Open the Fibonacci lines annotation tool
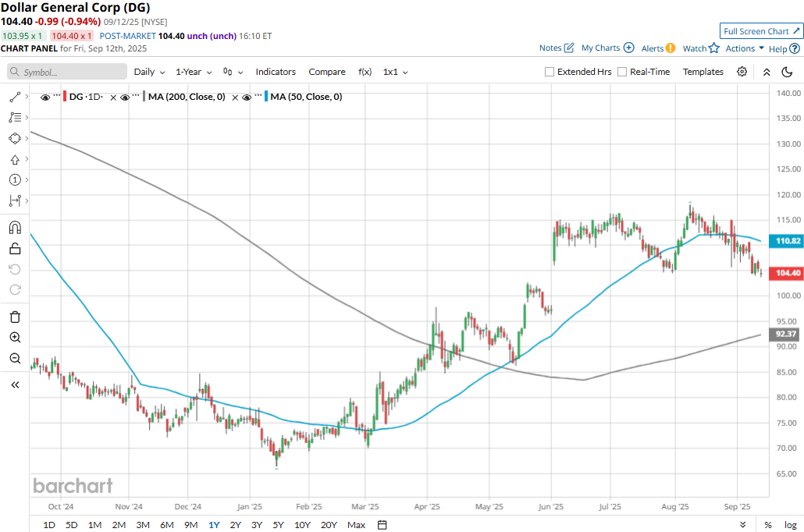804x532 pixels. click(15, 117)
